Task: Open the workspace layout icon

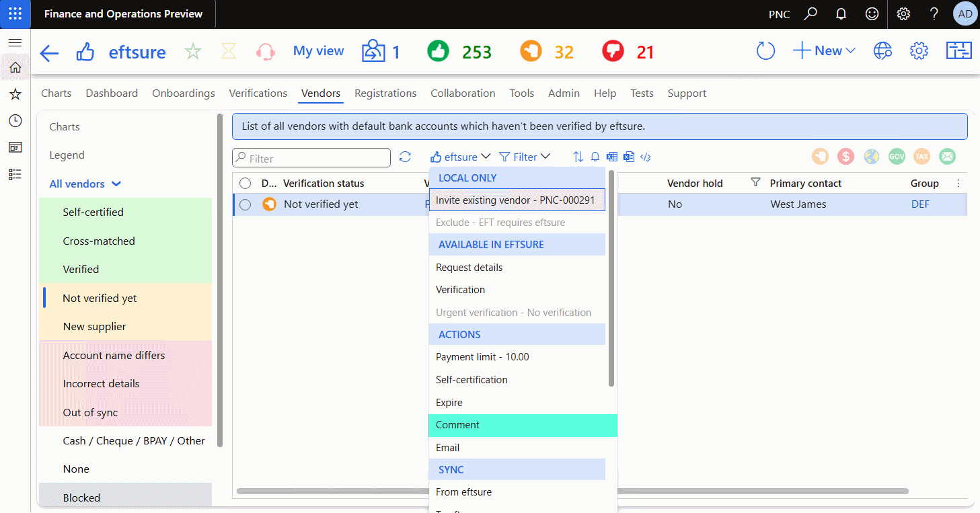Action: [958, 51]
